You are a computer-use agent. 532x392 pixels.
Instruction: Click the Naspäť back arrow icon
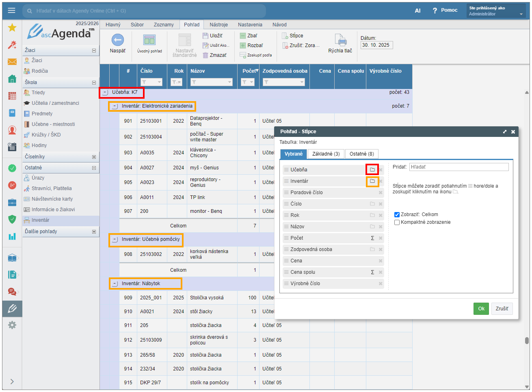[117, 40]
